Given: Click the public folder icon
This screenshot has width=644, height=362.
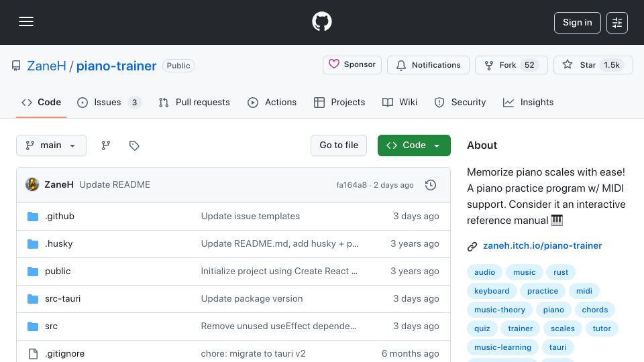Looking at the screenshot, I should pos(33,271).
